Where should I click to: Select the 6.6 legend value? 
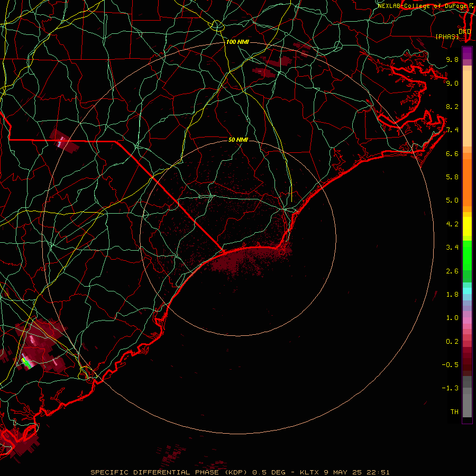point(452,154)
